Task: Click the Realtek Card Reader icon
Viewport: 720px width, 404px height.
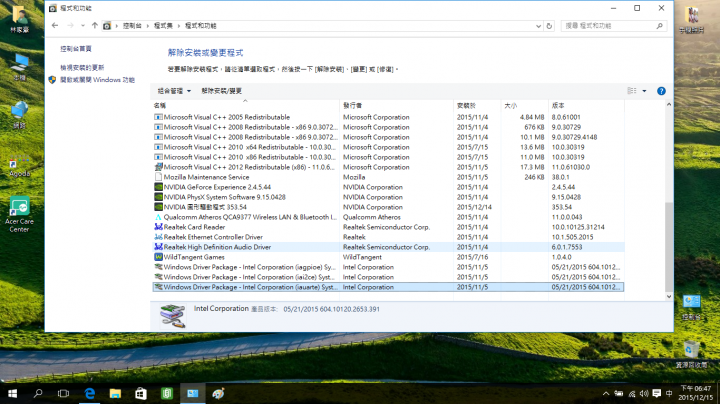Action: (x=158, y=227)
